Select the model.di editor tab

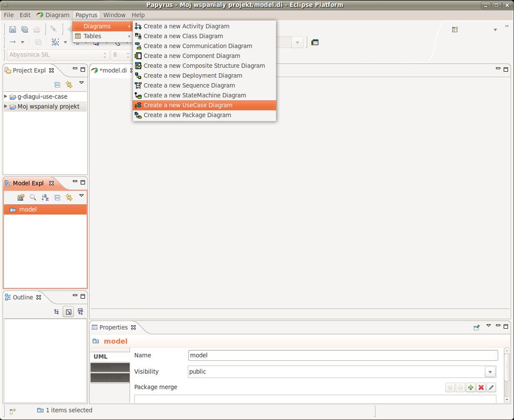coord(112,70)
